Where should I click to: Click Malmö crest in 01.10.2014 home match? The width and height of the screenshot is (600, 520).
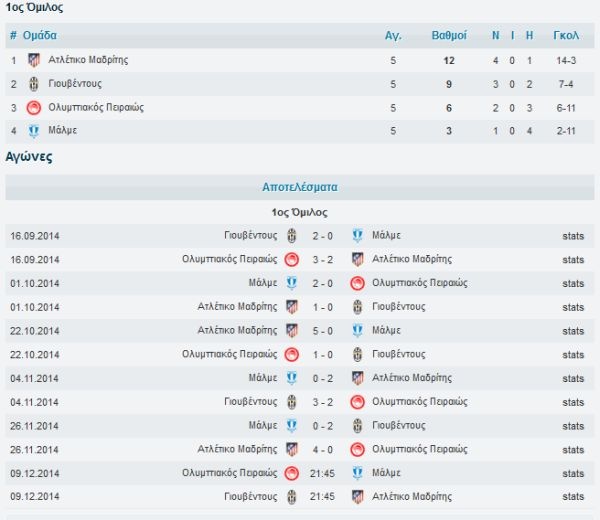pyautogui.click(x=292, y=283)
